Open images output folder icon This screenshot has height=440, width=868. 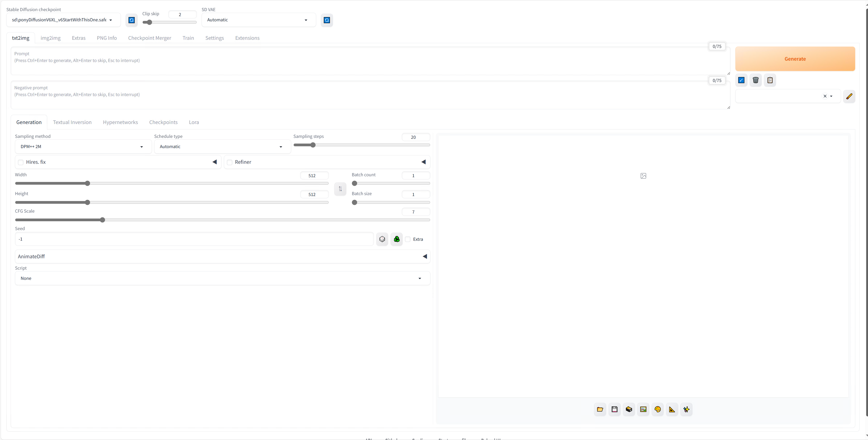[x=600, y=409]
